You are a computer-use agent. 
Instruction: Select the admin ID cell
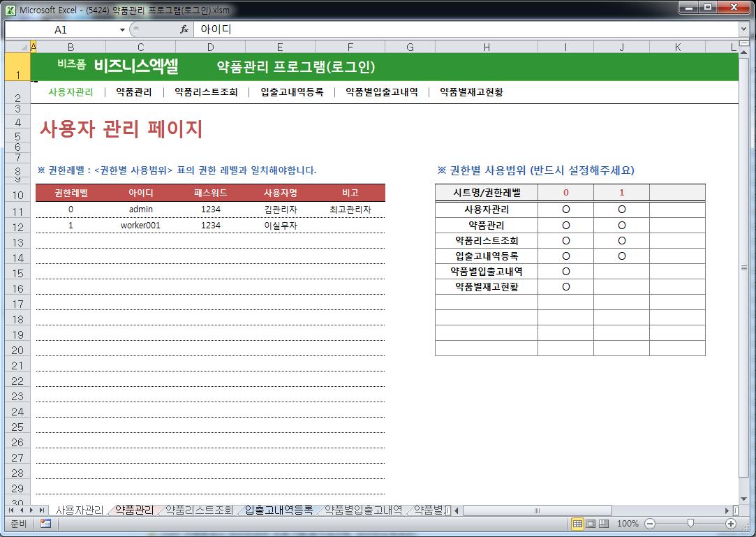(x=140, y=209)
